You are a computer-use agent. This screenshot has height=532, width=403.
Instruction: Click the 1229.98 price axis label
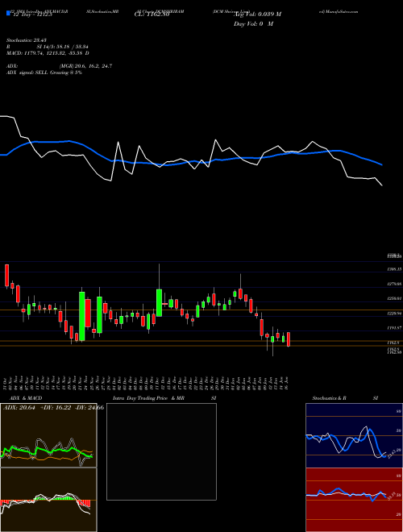click(394, 314)
